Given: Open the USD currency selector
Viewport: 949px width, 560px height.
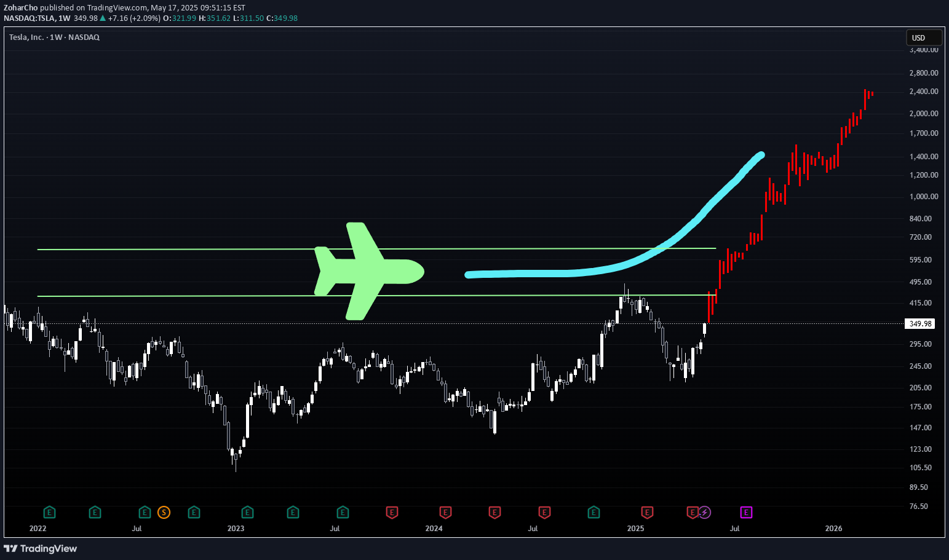Looking at the screenshot, I should [923, 37].
